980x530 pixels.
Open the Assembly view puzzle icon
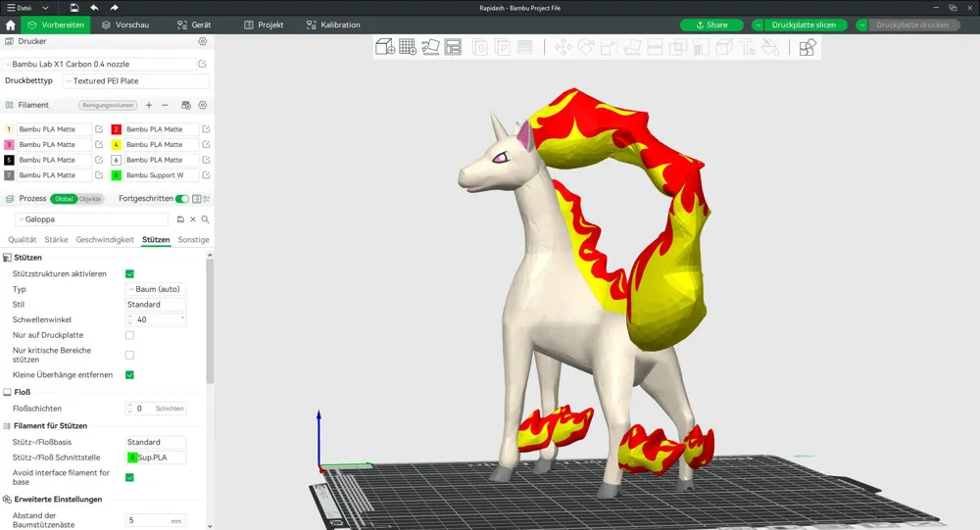click(x=807, y=47)
